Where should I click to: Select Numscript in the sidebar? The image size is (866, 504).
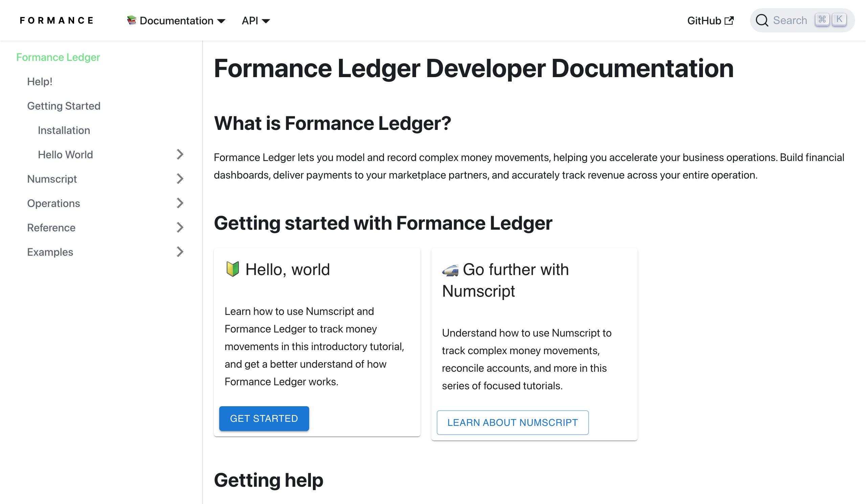(52, 179)
